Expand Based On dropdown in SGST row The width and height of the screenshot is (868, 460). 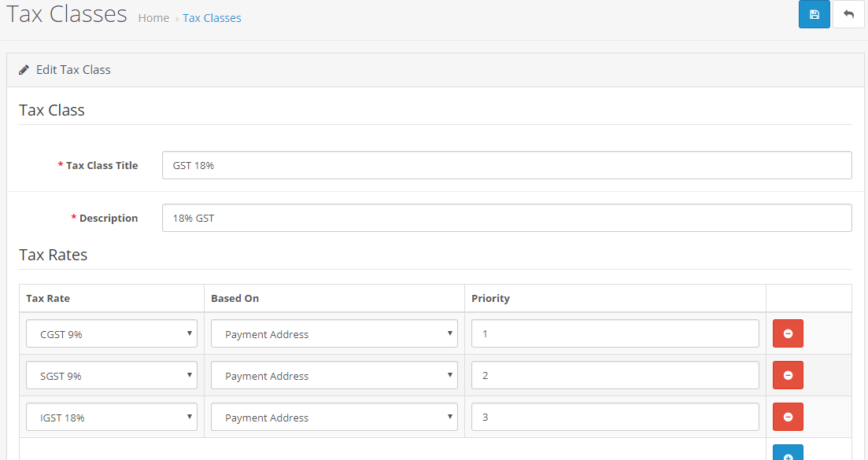click(x=334, y=375)
